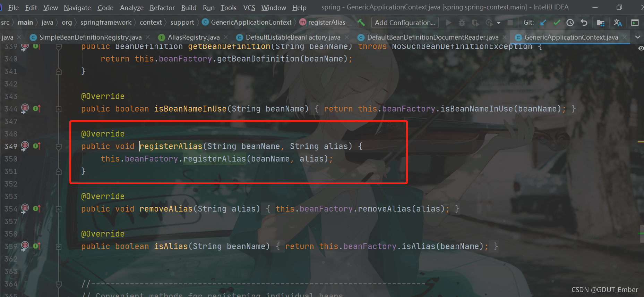Open the Window menu
644x297 pixels.
[274, 7]
